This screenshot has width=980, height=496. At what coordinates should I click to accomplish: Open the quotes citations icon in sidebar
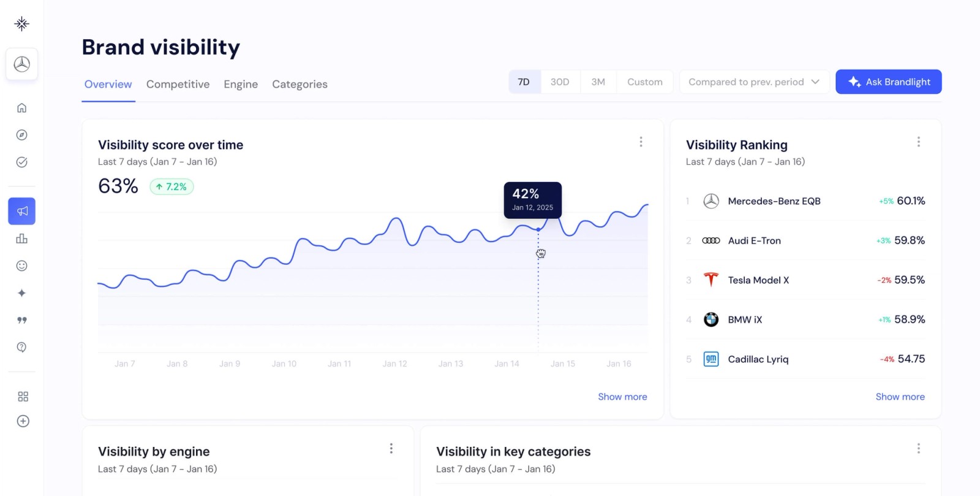22,320
